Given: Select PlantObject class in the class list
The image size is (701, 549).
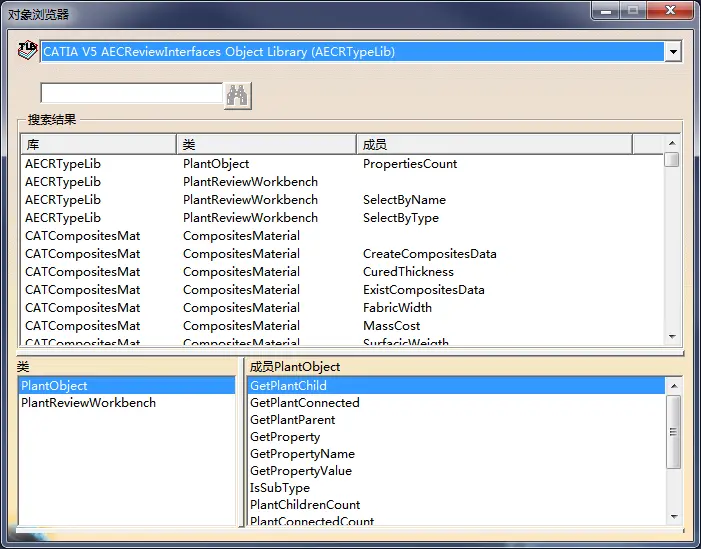Looking at the screenshot, I should click(x=127, y=385).
